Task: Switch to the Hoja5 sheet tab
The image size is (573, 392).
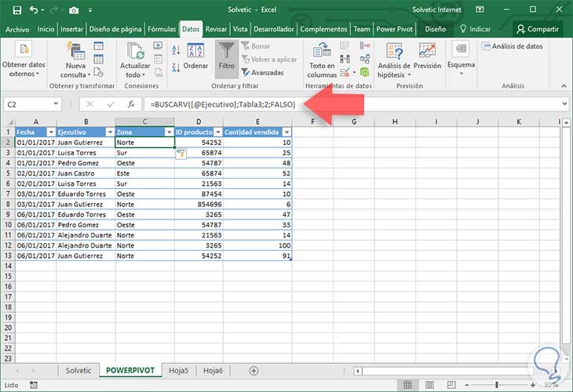Action: (177, 370)
